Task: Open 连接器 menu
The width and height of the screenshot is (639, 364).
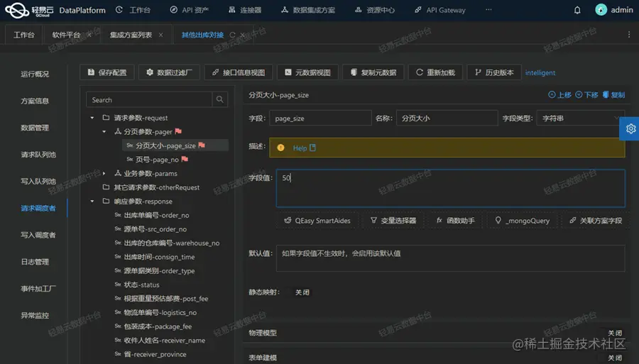Action: click(245, 10)
